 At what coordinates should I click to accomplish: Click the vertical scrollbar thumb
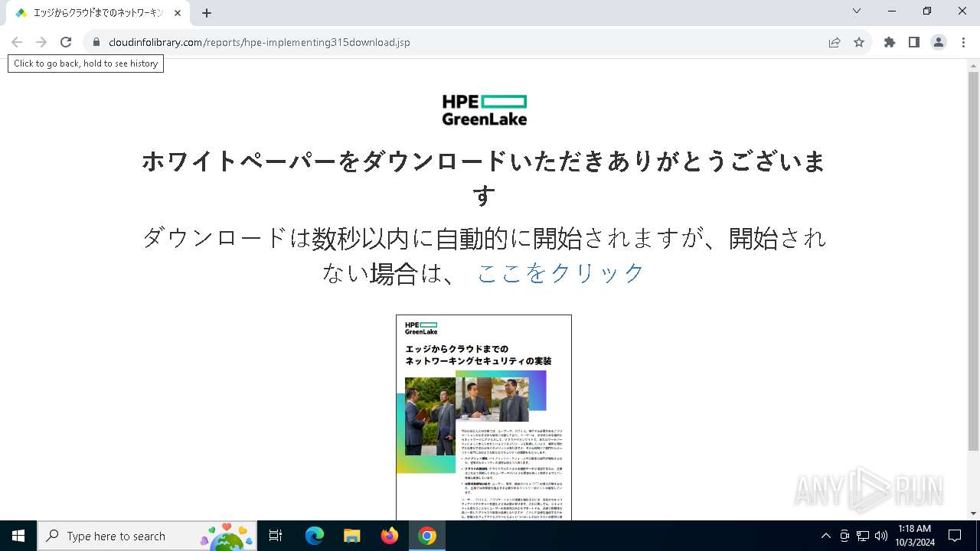[973, 261]
